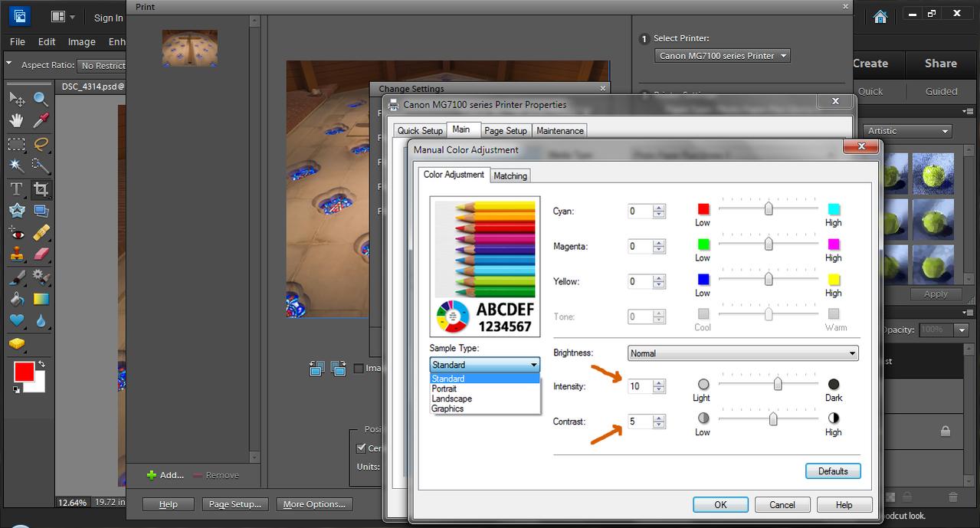Image resolution: width=980 pixels, height=528 pixels.
Task: Expand the Select Printer dropdown
Action: click(x=723, y=56)
